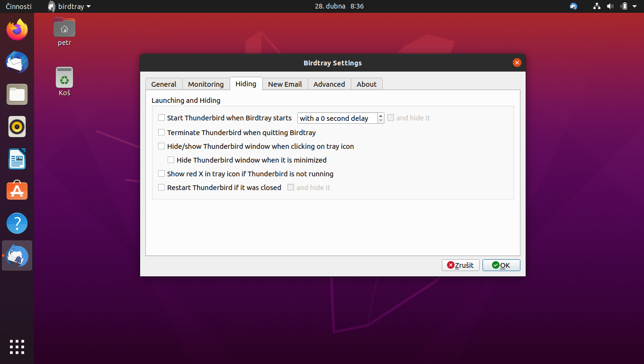Close the Birdtray Settings dialog

click(517, 63)
